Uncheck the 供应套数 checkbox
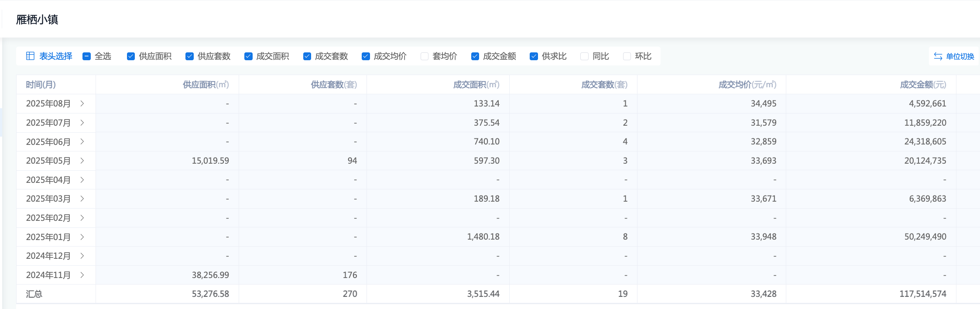The height and width of the screenshot is (309, 980). click(189, 56)
